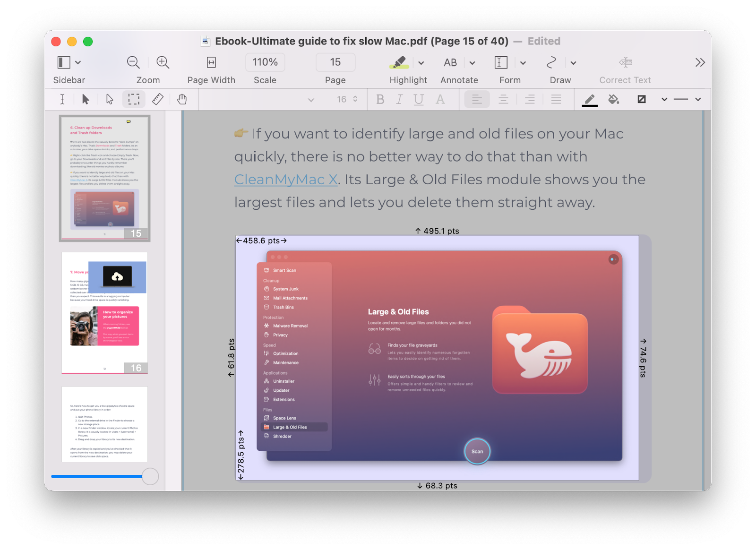Click the Page number field showing 15
The height and width of the screenshot is (550, 756).
[x=335, y=62]
